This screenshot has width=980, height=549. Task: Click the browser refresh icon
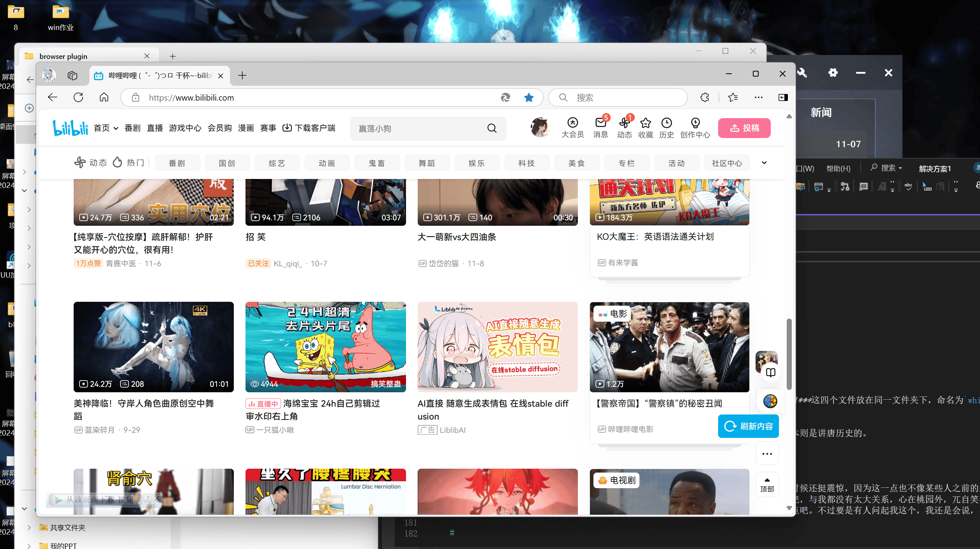tap(78, 97)
